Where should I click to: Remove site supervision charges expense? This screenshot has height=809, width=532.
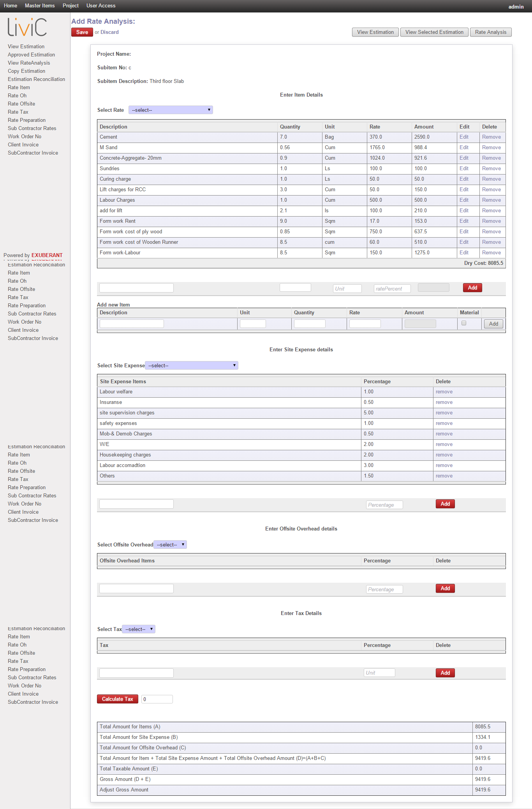pos(444,412)
